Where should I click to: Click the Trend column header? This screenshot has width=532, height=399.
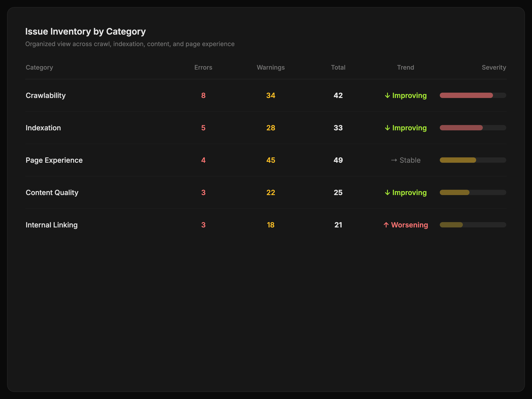click(405, 67)
